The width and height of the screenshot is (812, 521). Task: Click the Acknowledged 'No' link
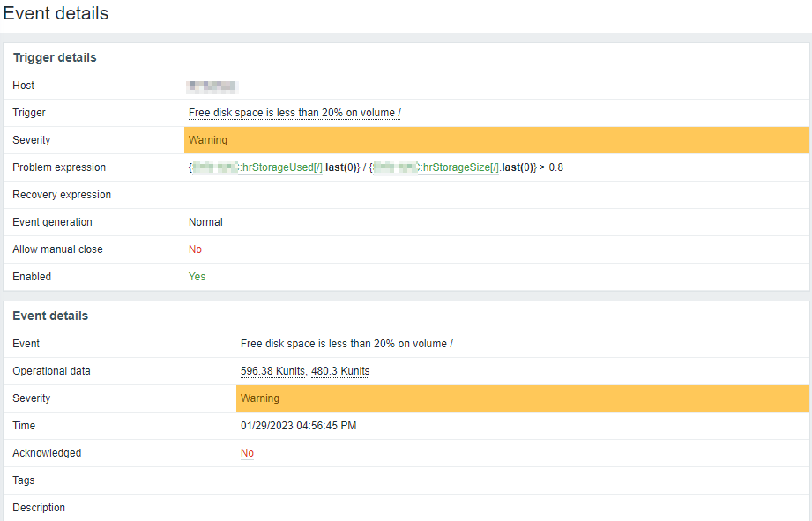coord(247,453)
